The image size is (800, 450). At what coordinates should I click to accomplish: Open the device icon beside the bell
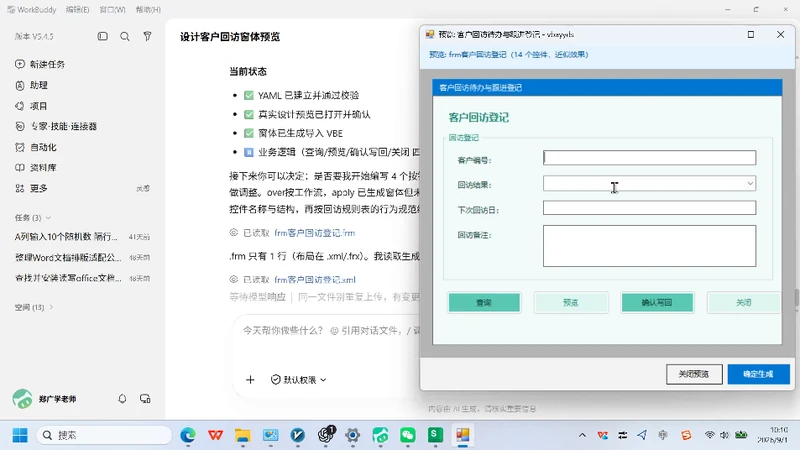click(x=145, y=398)
